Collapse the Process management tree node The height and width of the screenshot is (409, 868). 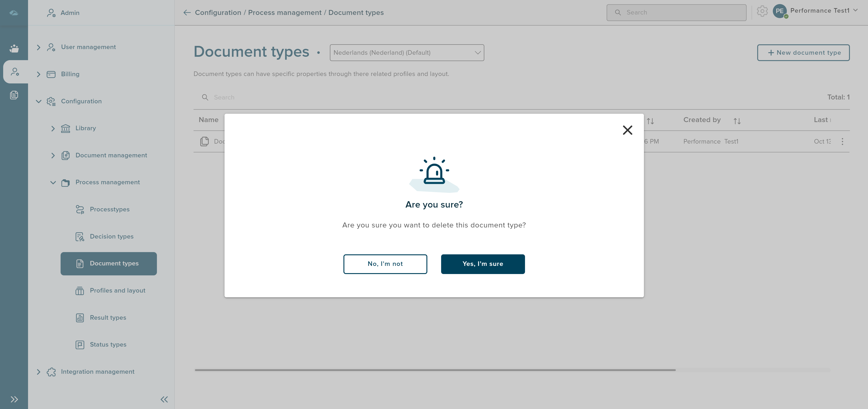pos(53,182)
